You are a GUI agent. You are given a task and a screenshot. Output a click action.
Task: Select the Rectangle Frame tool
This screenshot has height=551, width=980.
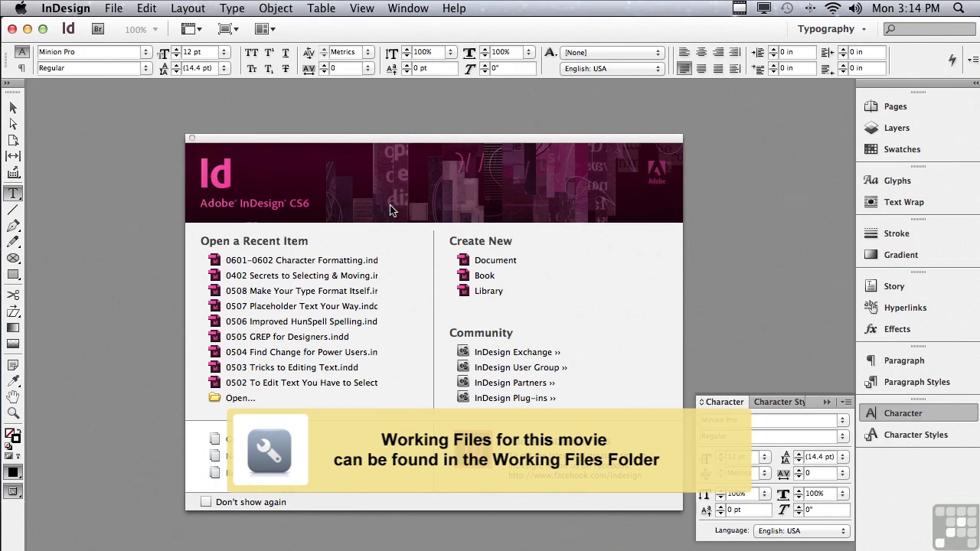tap(13, 258)
